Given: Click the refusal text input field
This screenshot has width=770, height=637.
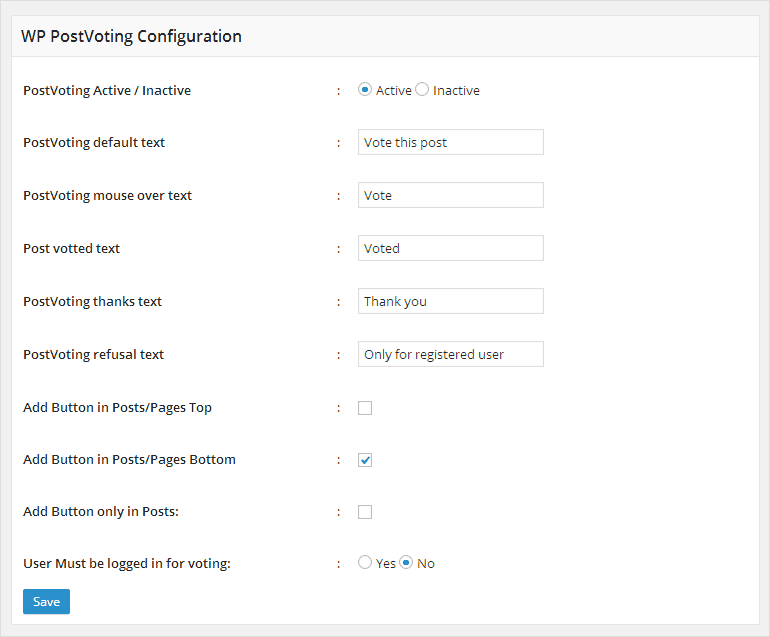Looking at the screenshot, I should tap(451, 355).
